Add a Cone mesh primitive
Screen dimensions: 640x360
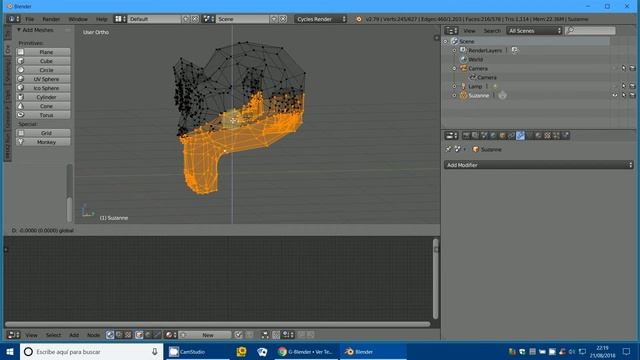point(43,106)
